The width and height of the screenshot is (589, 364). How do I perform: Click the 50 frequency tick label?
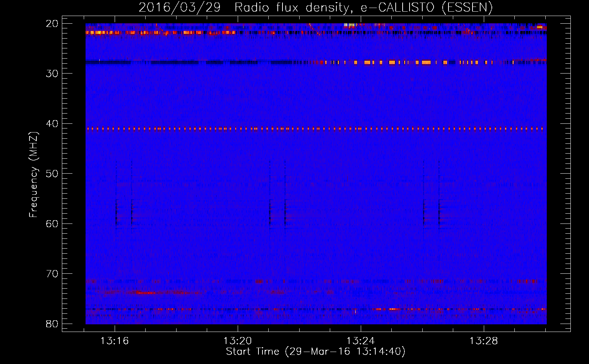pyautogui.click(x=52, y=174)
